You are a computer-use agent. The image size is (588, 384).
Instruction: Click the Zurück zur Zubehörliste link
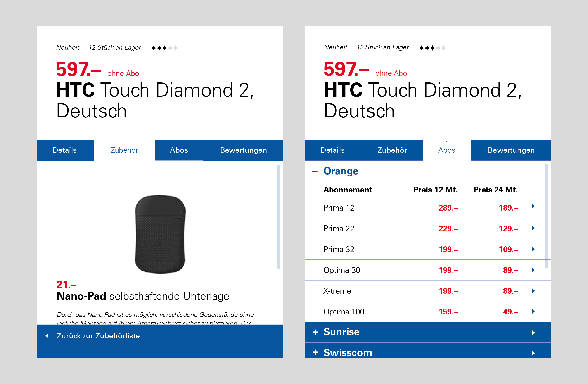click(x=98, y=336)
